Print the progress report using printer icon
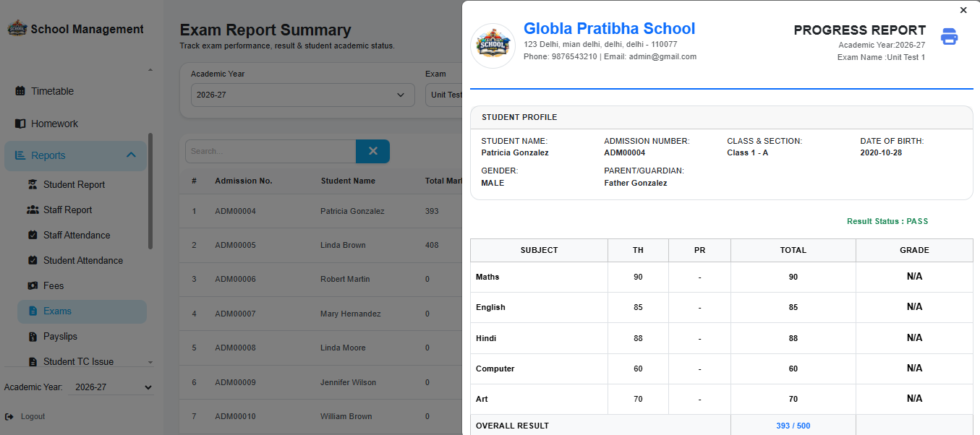The height and width of the screenshot is (435, 980). [x=949, y=37]
